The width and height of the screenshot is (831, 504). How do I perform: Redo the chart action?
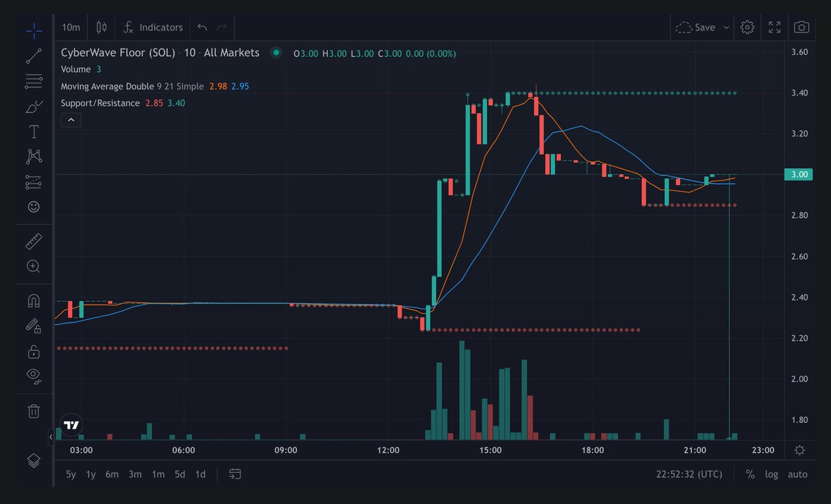(x=222, y=27)
